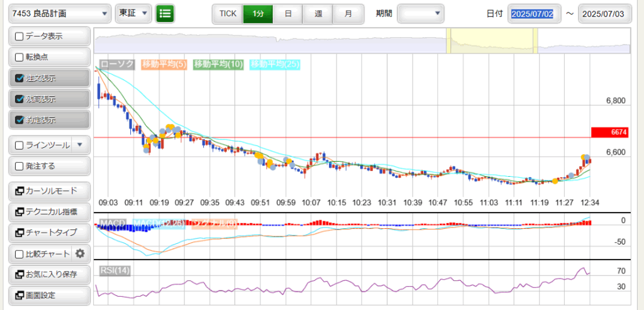644x310 pixels.
Task: Click the yellow range selector in overview chart
Action: point(492,41)
